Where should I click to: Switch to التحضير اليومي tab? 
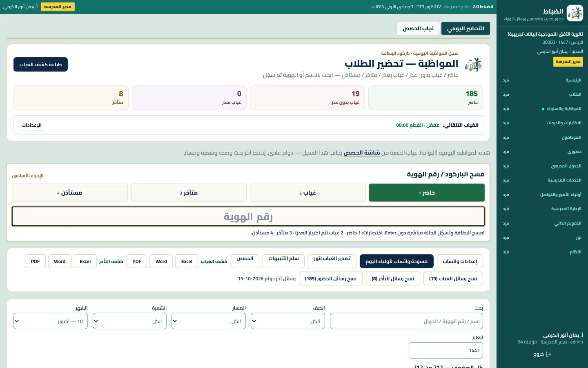tap(465, 29)
